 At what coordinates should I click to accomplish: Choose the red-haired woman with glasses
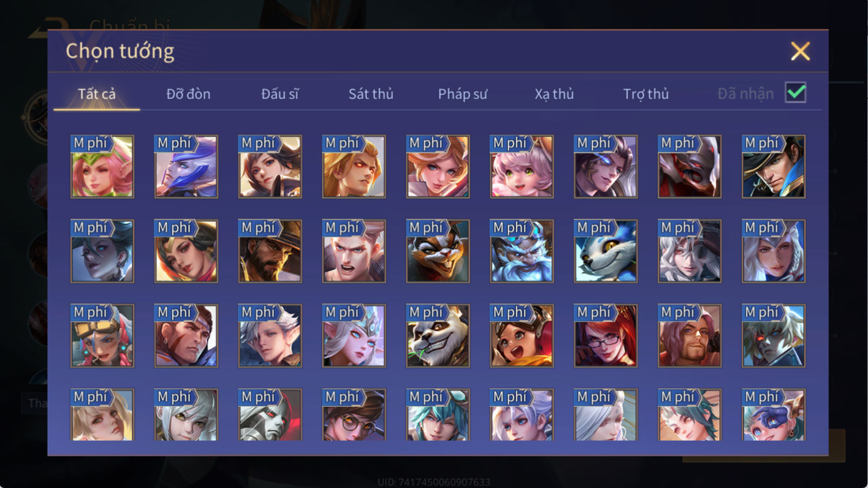(x=605, y=336)
